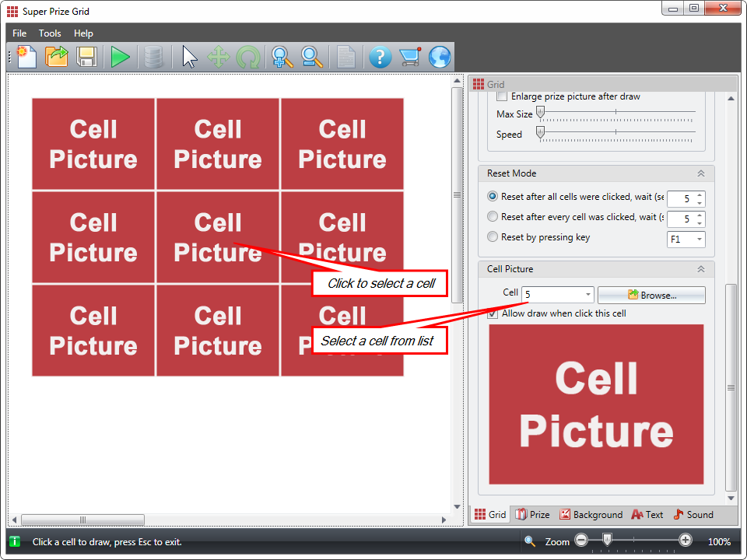
Task: Click the zoom out magnifier icon
Action: [x=312, y=57]
